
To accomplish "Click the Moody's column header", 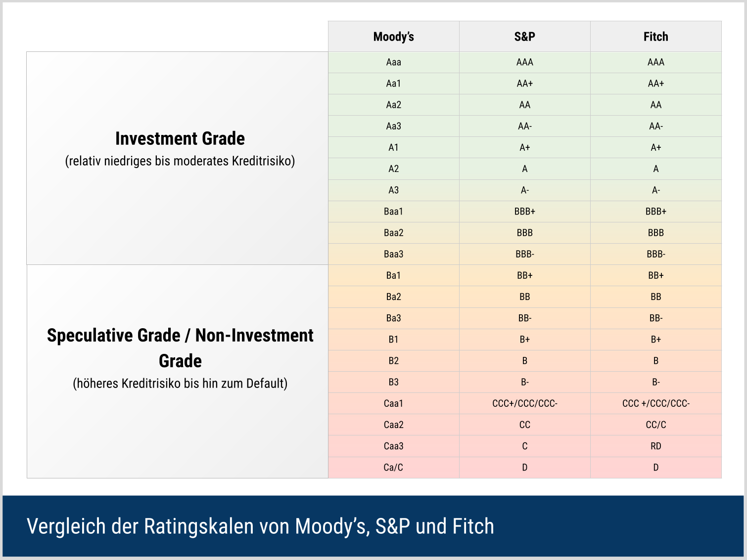I will point(394,37).
